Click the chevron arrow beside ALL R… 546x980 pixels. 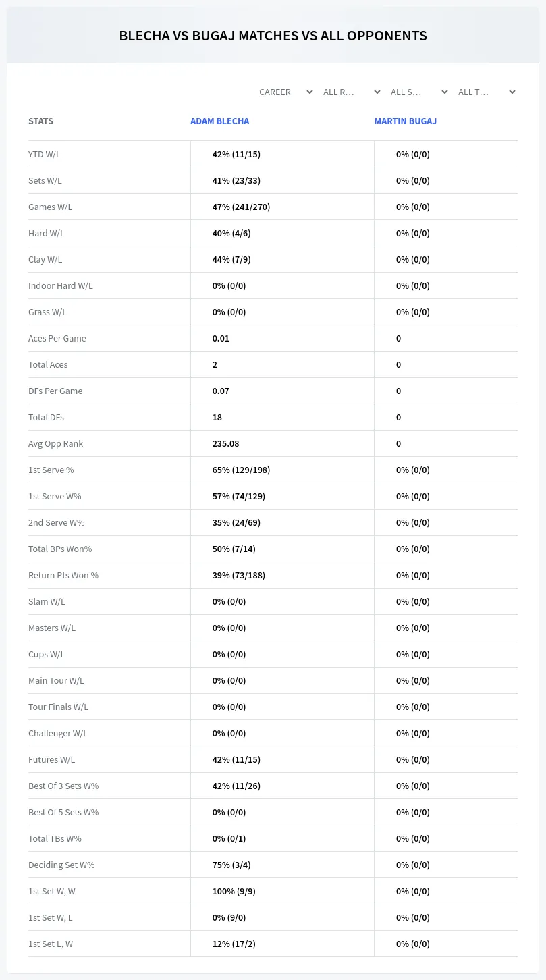tap(377, 92)
